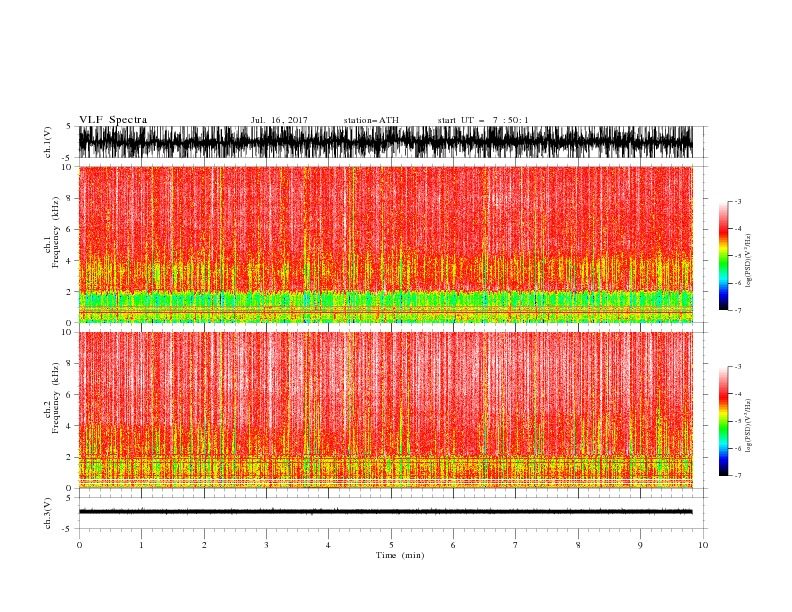
Task: Click the "-3" tick on ch.2 color bar
Action: click(x=738, y=367)
